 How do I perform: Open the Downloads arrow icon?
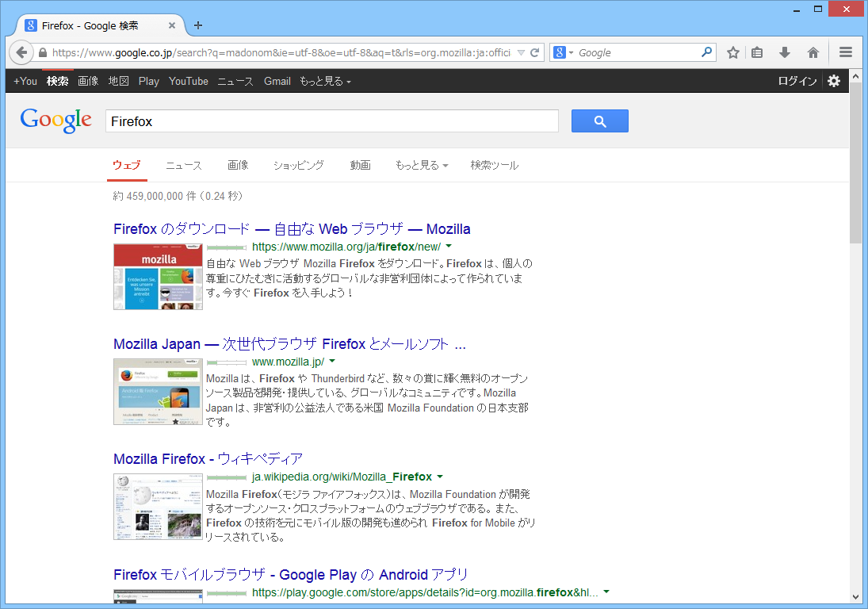click(x=785, y=52)
